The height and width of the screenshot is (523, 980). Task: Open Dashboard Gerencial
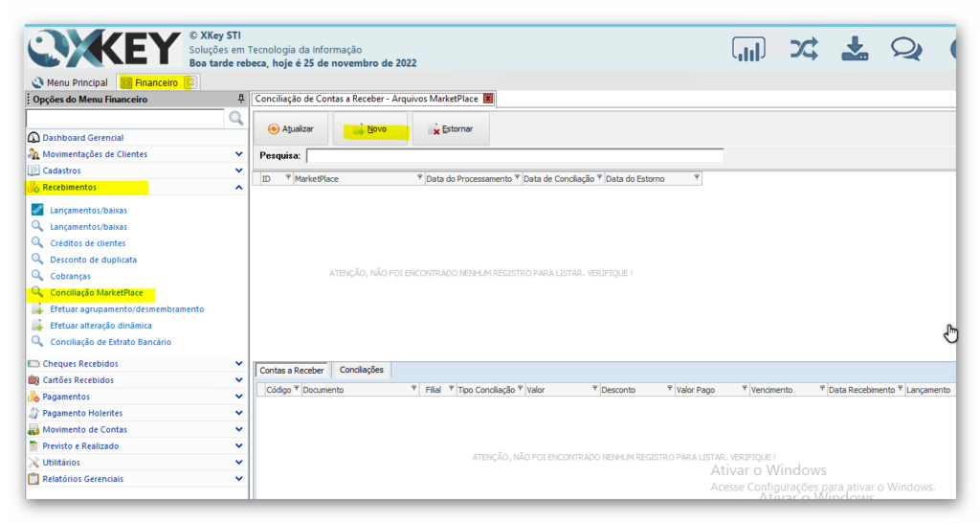click(83, 138)
